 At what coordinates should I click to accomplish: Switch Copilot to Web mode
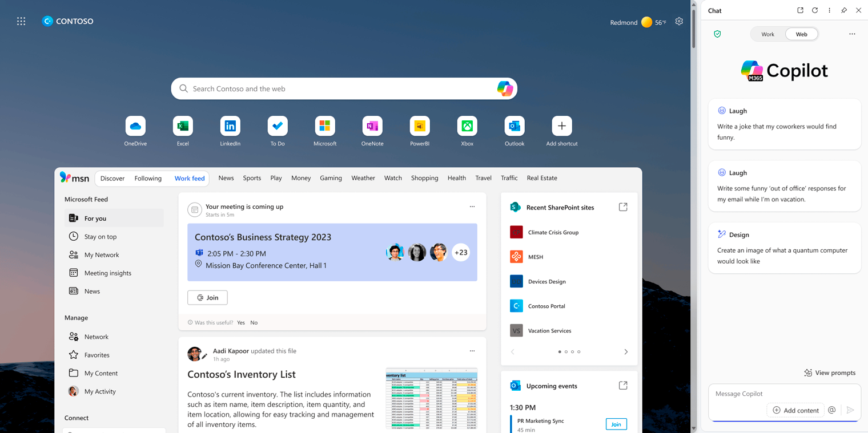click(802, 34)
